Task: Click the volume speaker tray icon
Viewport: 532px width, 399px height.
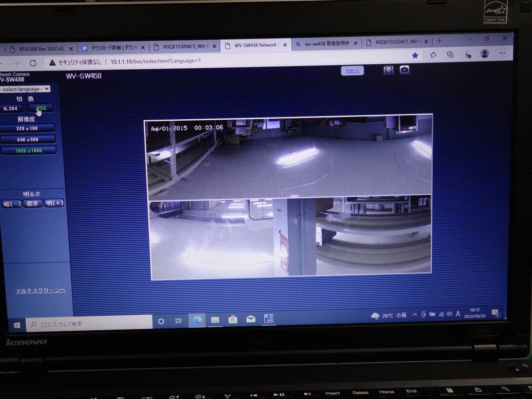Action: pos(449,314)
